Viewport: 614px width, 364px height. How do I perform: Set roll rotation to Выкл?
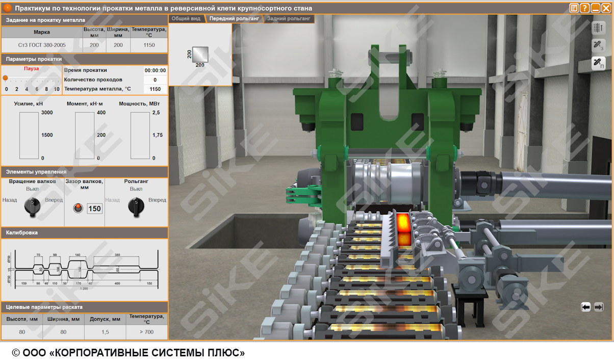click(x=33, y=189)
